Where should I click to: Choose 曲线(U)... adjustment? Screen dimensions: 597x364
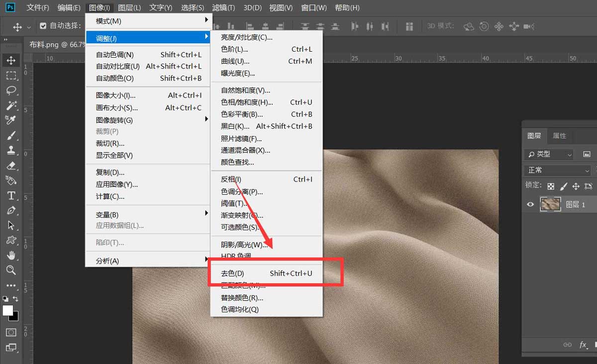(267, 61)
